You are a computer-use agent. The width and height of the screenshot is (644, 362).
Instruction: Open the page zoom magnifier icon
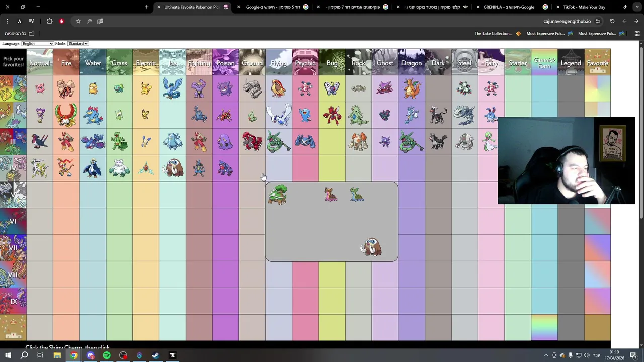pyautogui.click(x=89, y=21)
